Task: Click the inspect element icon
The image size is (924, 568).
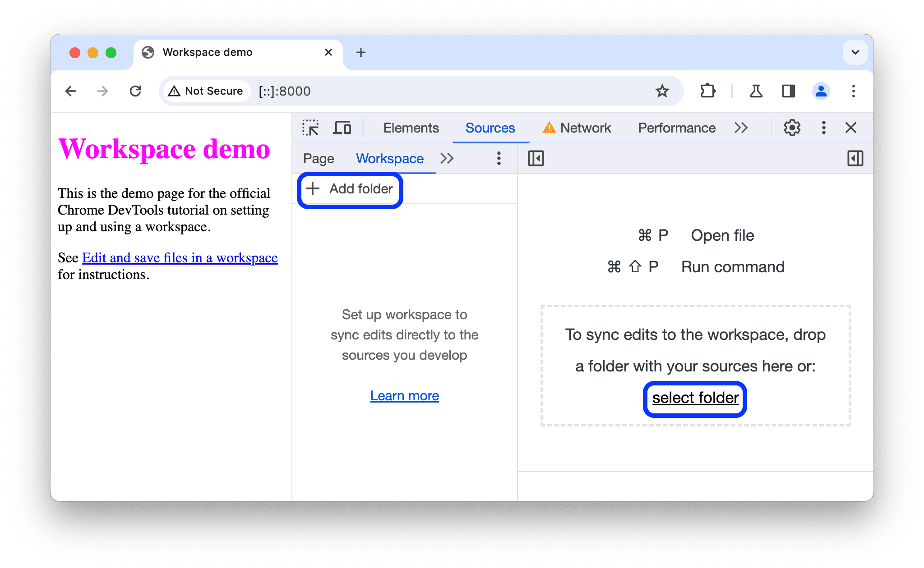Action: point(310,127)
